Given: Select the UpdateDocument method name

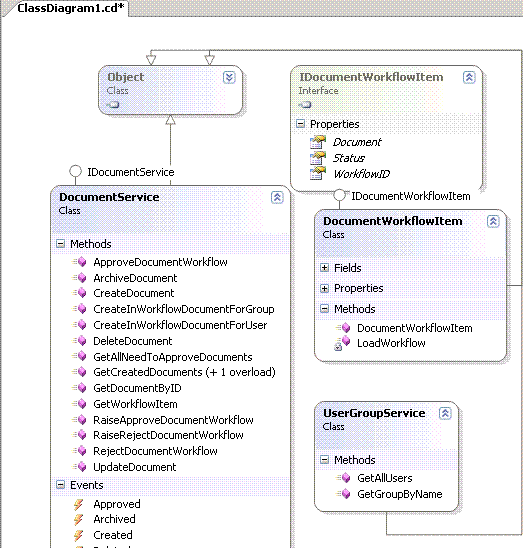Looking at the screenshot, I should (x=135, y=467).
